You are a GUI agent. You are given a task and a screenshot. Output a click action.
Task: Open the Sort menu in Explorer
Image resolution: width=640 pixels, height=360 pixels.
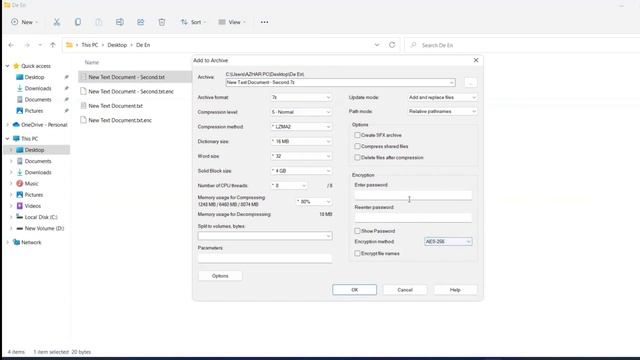pyautogui.click(x=193, y=22)
